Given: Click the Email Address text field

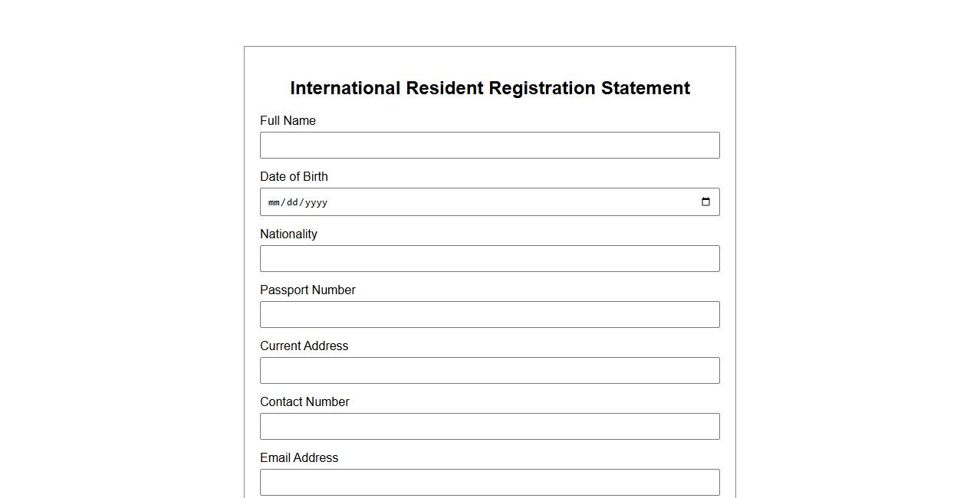Looking at the screenshot, I should pyautogui.click(x=489, y=483).
